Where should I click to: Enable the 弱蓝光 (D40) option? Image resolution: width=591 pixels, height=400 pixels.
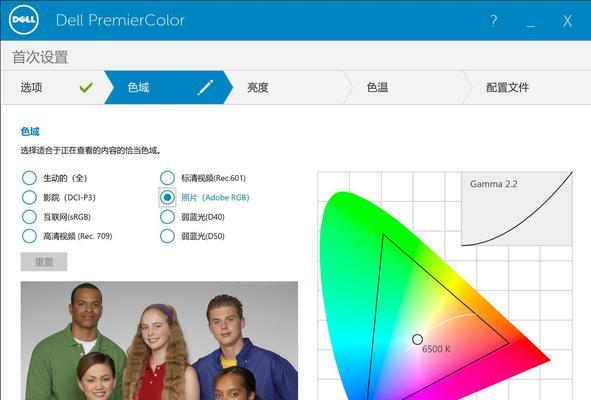(x=167, y=217)
